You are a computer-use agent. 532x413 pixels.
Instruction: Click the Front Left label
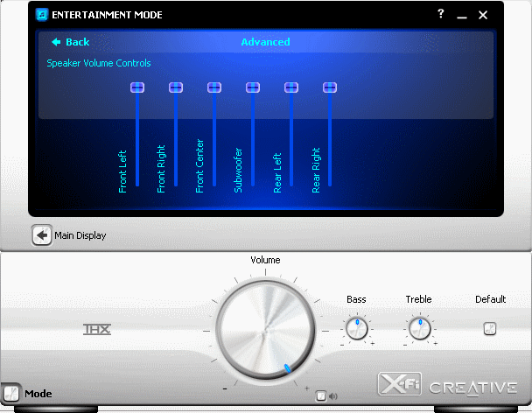point(122,171)
